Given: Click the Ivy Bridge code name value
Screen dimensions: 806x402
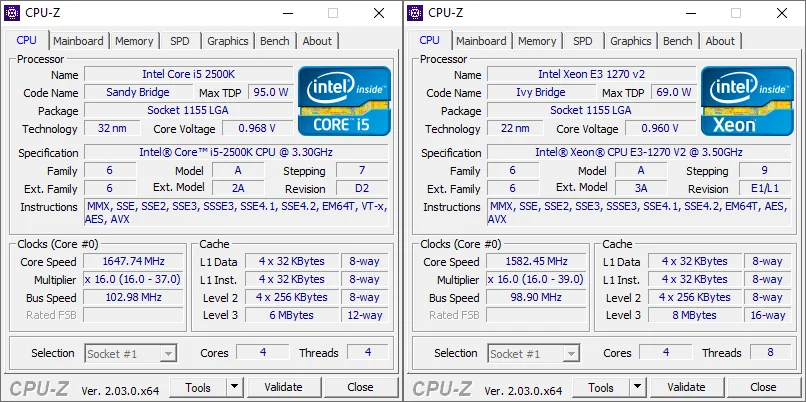Looking at the screenshot, I should pyautogui.click(x=541, y=93).
